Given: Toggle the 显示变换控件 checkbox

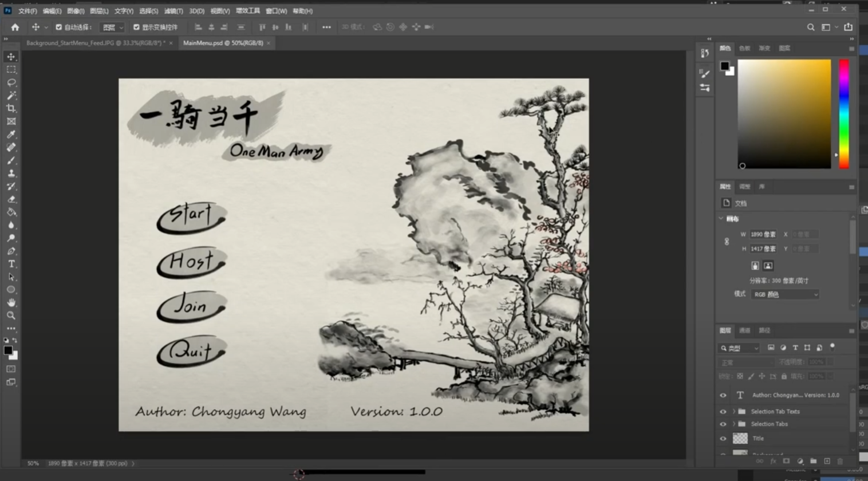Looking at the screenshot, I should point(136,27).
